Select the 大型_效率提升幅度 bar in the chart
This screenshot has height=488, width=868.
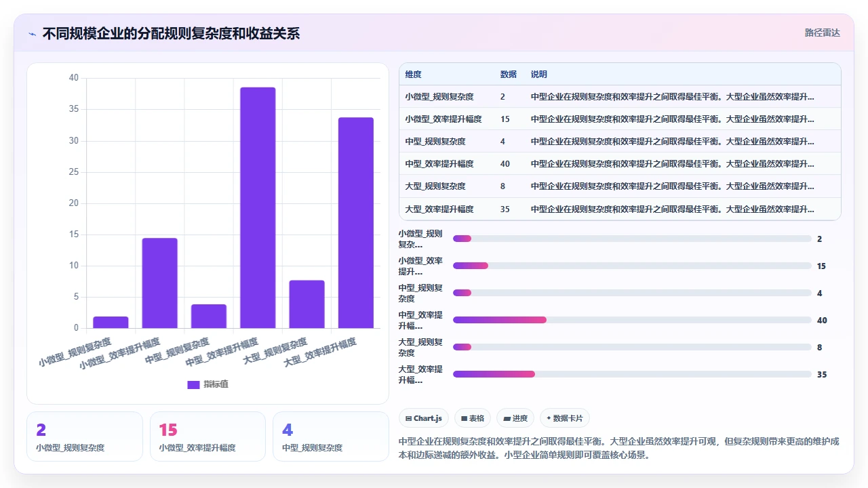pos(356,223)
